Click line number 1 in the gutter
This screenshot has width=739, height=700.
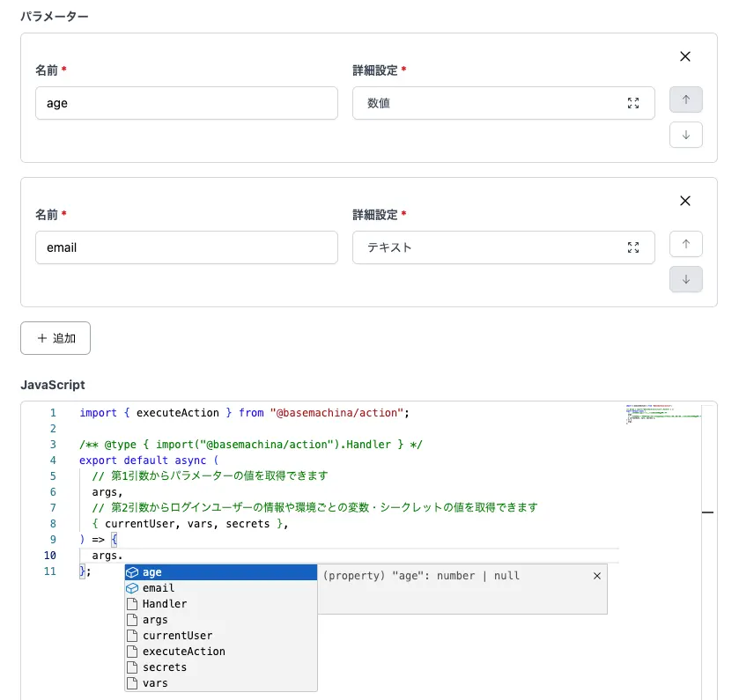point(53,413)
